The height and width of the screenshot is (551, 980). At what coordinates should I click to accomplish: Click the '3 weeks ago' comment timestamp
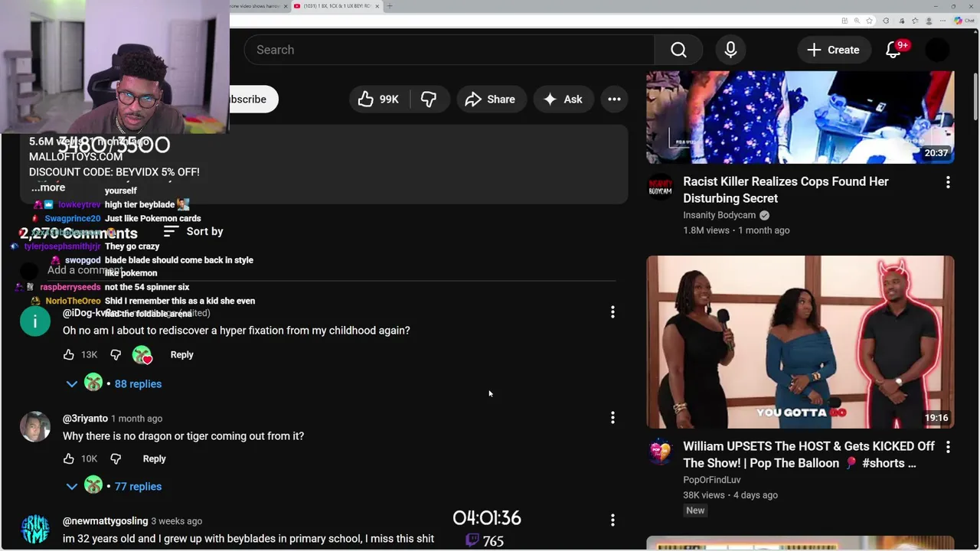[176, 521]
